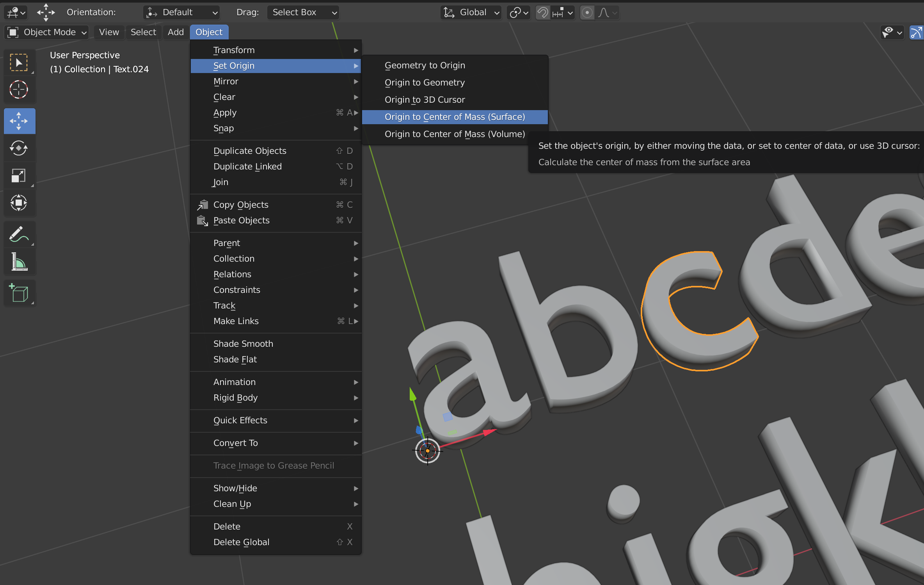
Task: Activate the 3D Cursor tool
Action: click(19, 90)
